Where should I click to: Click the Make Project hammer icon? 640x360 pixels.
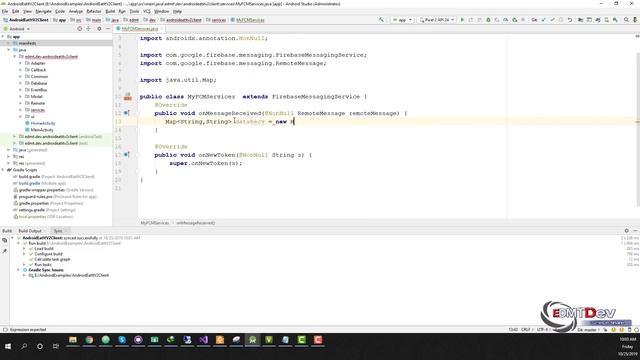point(381,20)
